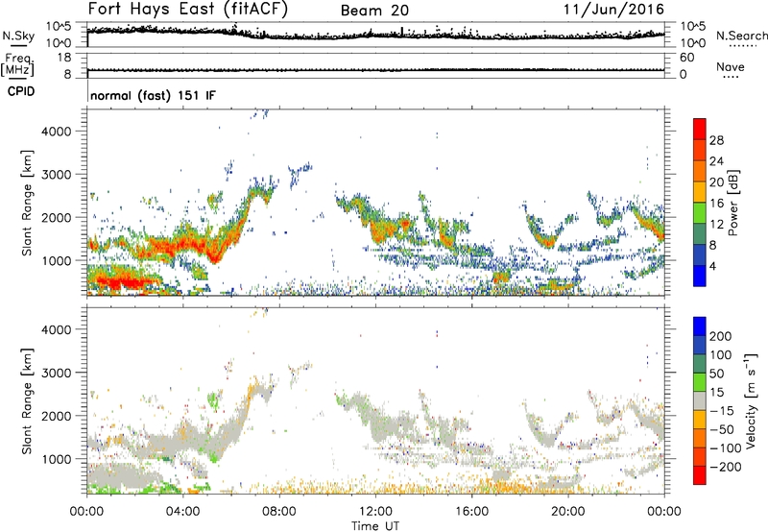
Task: Click the light green 15–50 Velocity segment
Action: coord(700,382)
